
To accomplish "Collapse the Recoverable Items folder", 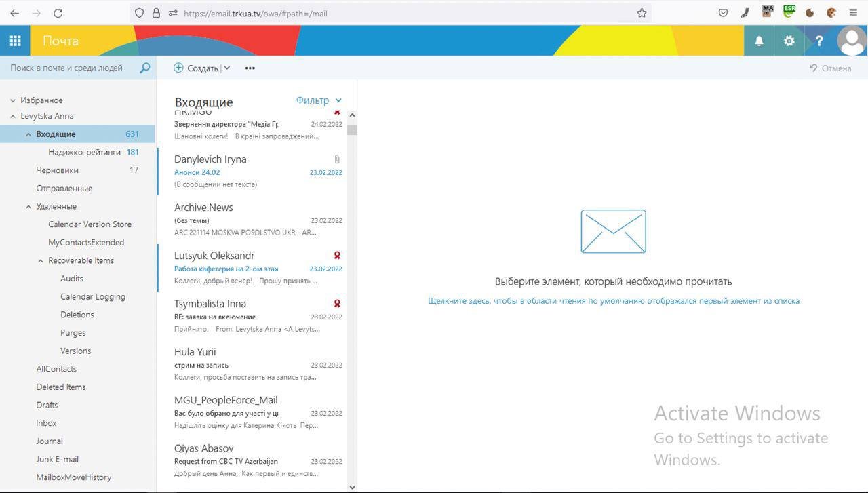I will 41,260.
